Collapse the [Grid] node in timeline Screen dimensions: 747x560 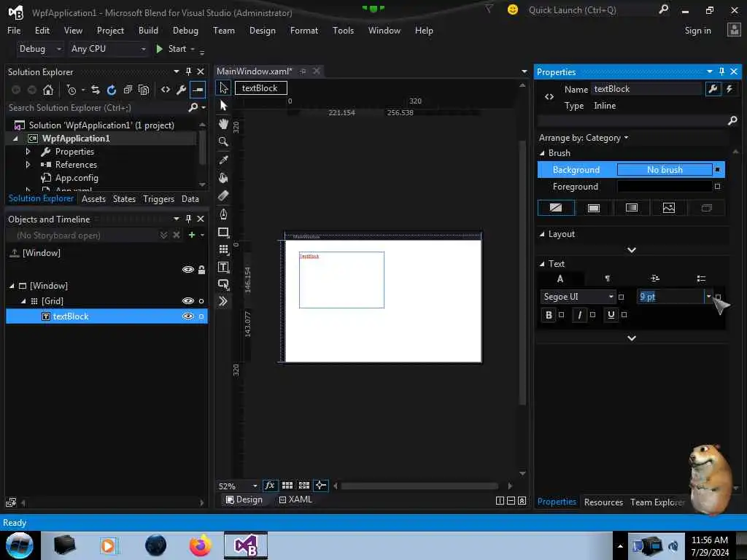click(23, 301)
